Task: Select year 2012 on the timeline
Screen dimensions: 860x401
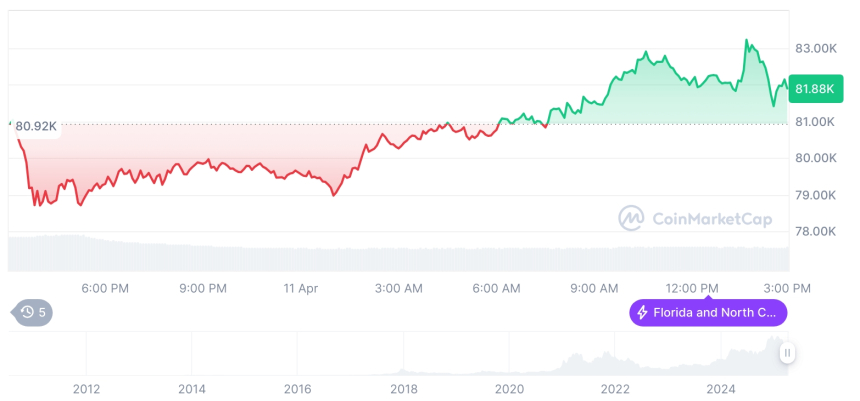Action: point(86,389)
